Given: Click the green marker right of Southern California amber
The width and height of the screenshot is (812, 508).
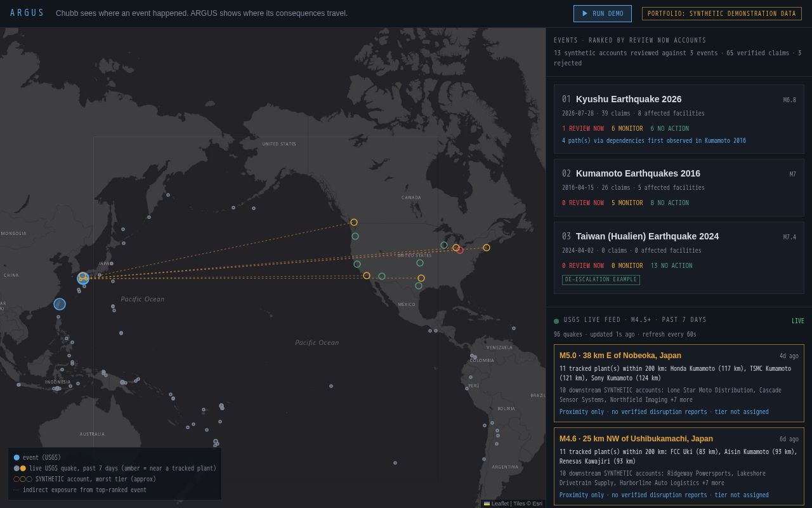Looking at the screenshot, I should (382, 276).
